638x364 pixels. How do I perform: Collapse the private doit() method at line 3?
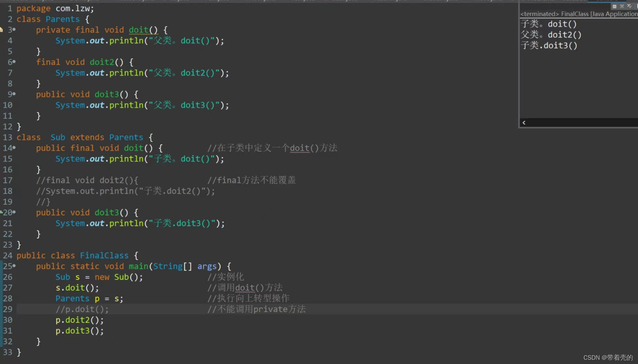(x=14, y=30)
